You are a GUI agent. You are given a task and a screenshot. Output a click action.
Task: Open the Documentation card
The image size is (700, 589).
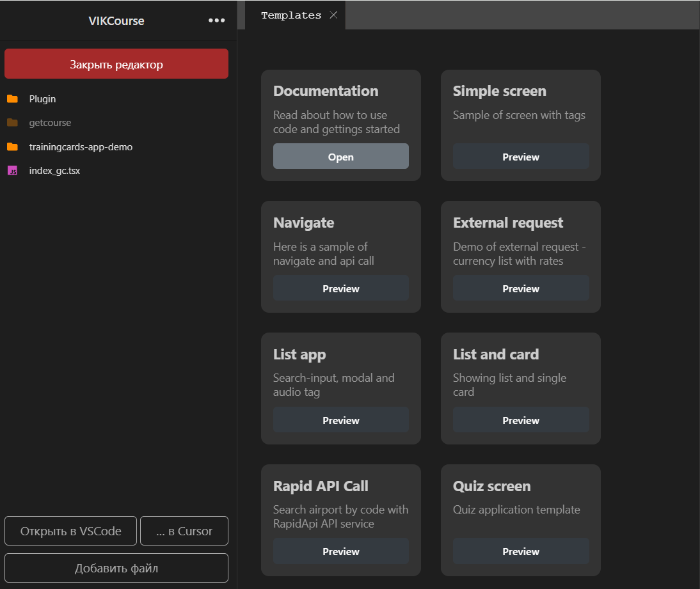pos(340,157)
